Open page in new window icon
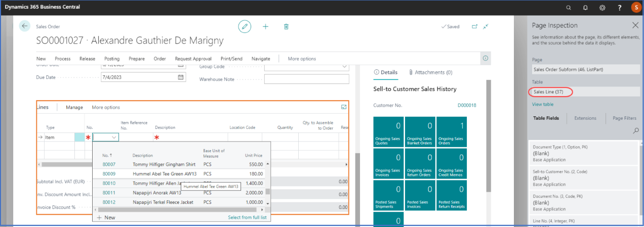The width and height of the screenshot is (644, 227). pyautogui.click(x=474, y=26)
